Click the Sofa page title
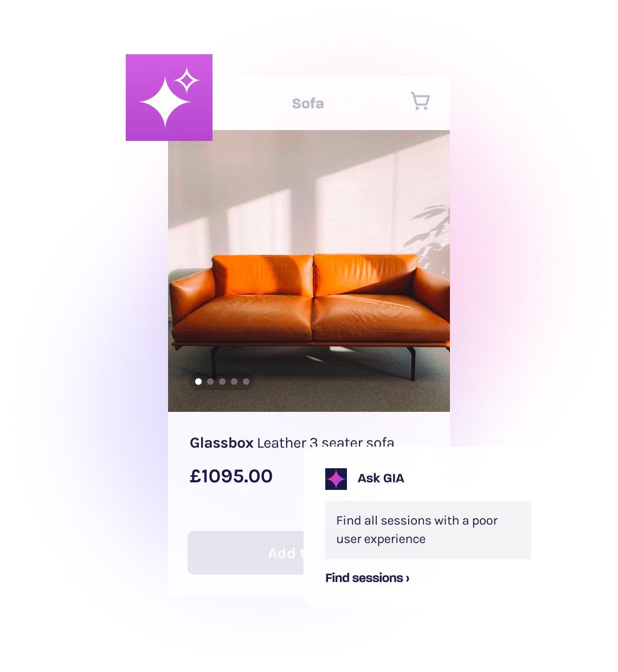618x672 pixels. pyautogui.click(x=308, y=104)
